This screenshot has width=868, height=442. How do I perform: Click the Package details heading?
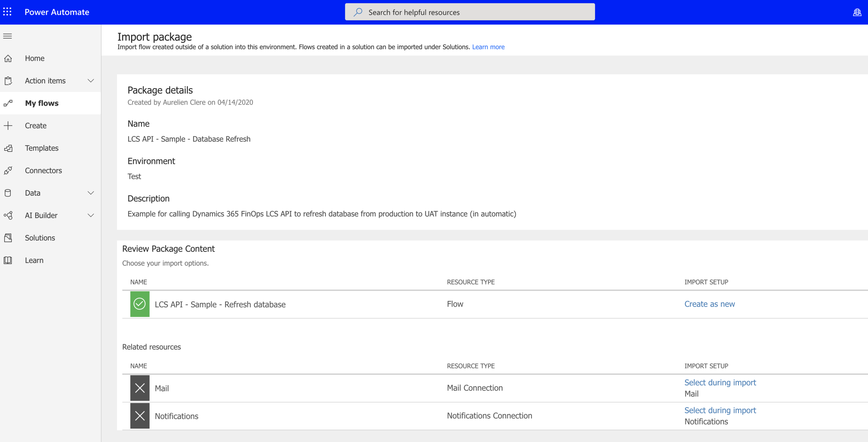160,90
